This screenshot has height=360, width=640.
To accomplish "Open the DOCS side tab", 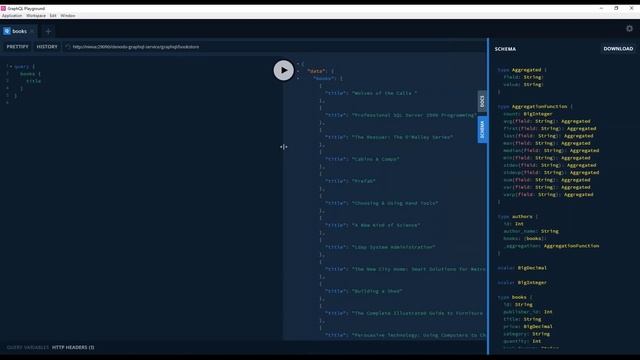I will coord(482,101).
